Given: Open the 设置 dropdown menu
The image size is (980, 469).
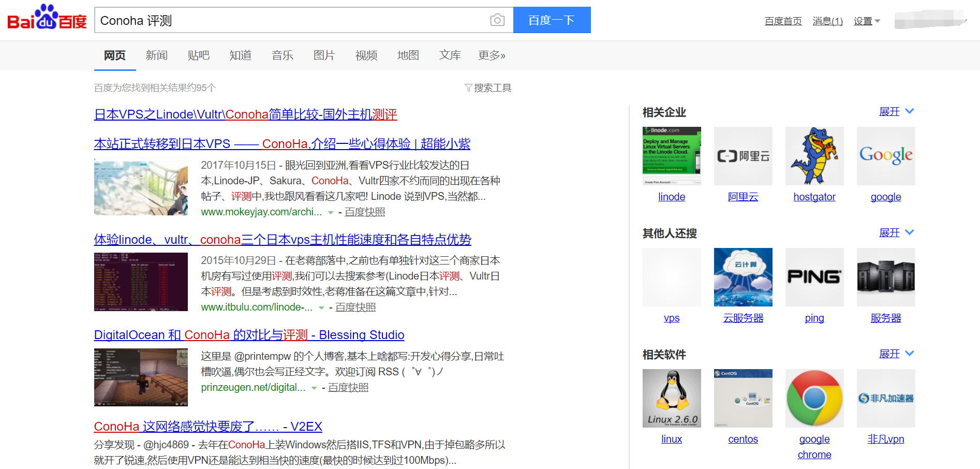Looking at the screenshot, I should [x=867, y=21].
